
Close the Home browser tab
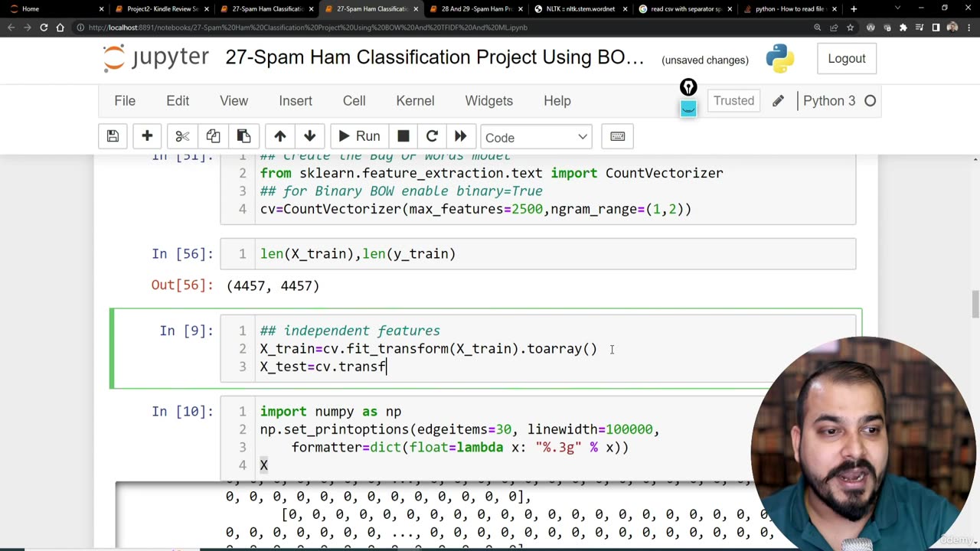pos(101,8)
